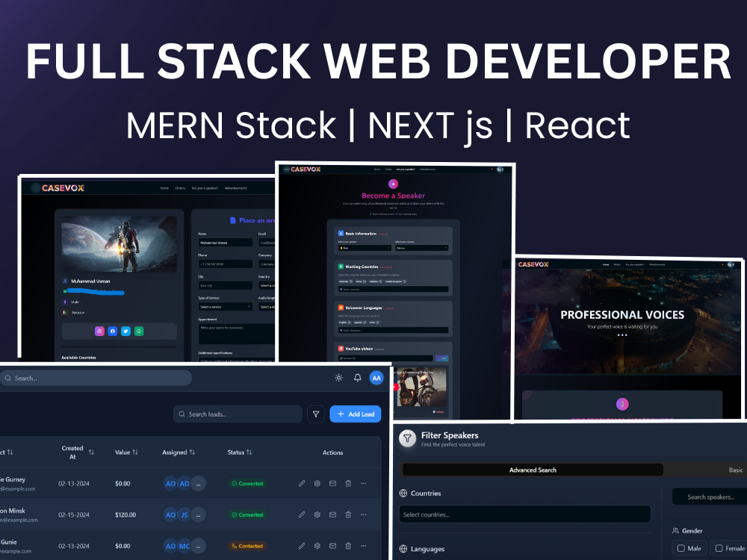The image size is (747, 560).
Task: Open the country dropdown under Basic Information
Action: (421, 248)
